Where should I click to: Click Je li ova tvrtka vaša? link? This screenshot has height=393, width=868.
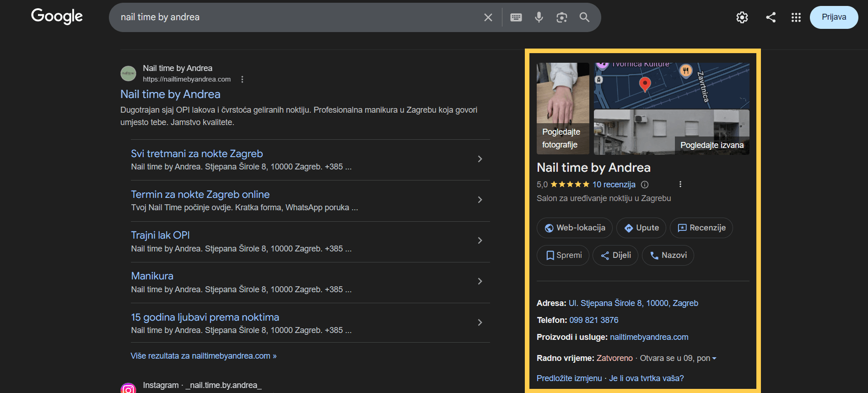[x=646, y=378]
